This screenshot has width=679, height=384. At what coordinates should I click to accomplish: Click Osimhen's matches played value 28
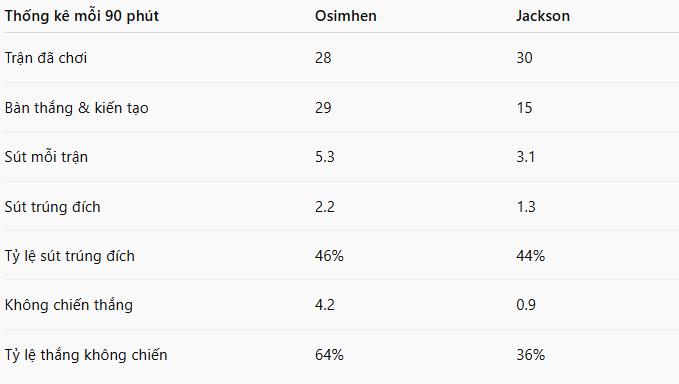(323, 58)
